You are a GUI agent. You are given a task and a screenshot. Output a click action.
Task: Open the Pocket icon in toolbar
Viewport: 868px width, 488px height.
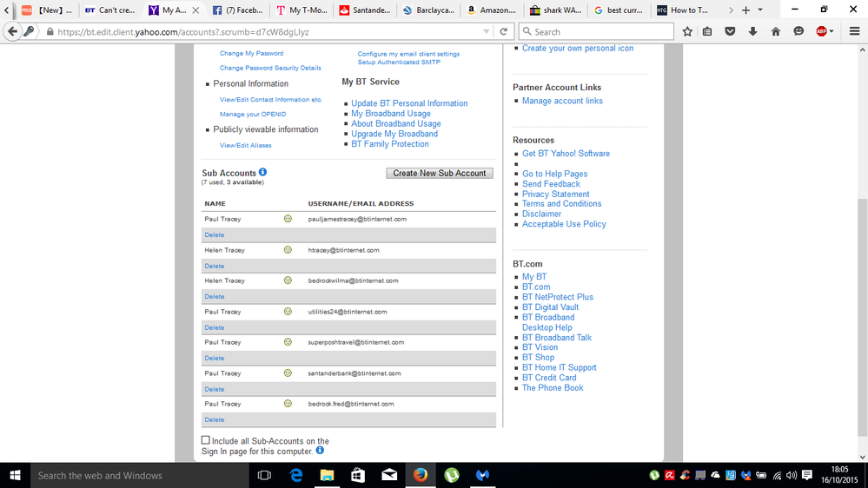[730, 31]
